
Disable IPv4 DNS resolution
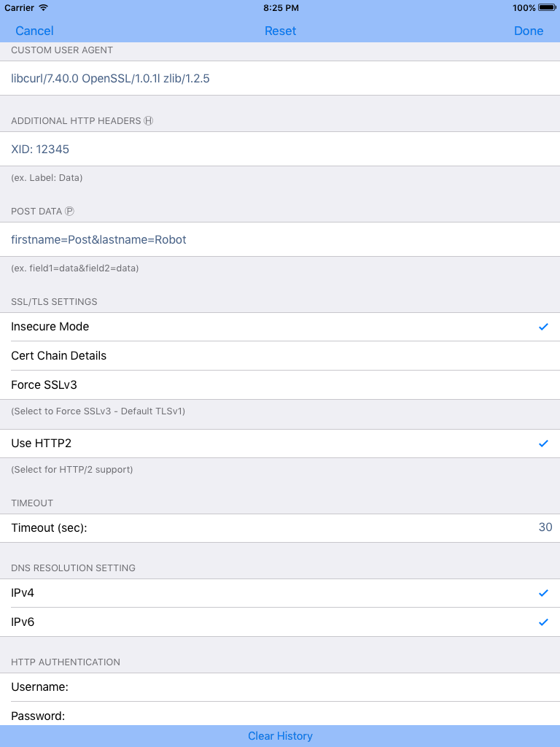tap(543, 593)
